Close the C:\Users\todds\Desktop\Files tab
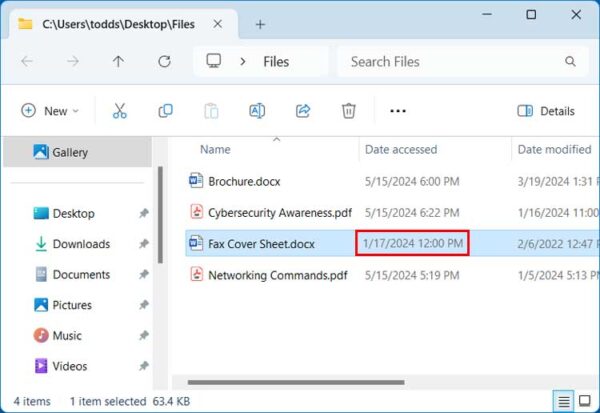The width and height of the screenshot is (600, 413). coord(218,24)
